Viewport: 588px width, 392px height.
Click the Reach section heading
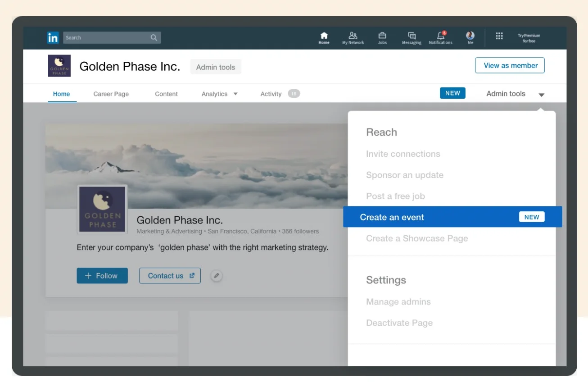pos(382,132)
